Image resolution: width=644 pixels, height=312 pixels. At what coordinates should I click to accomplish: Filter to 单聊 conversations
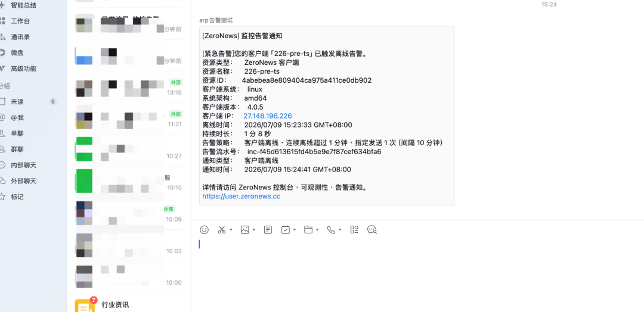(17, 133)
